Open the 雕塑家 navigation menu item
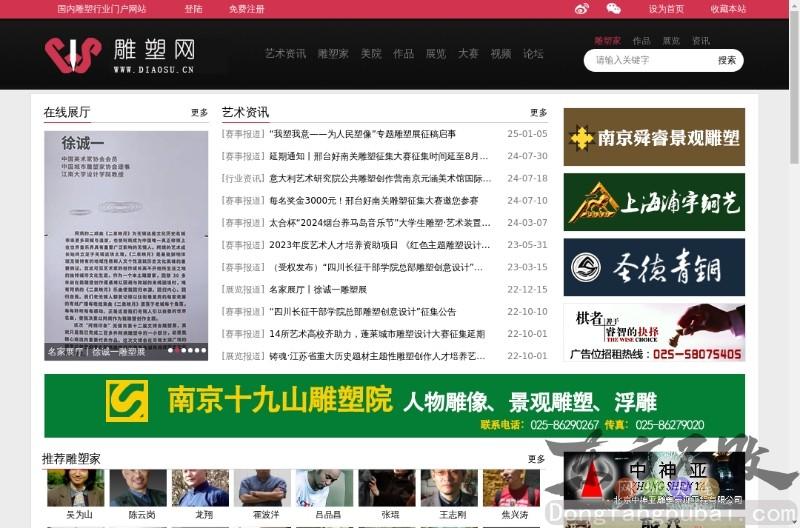Image resolution: width=800 pixels, height=528 pixels. (x=333, y=54)
